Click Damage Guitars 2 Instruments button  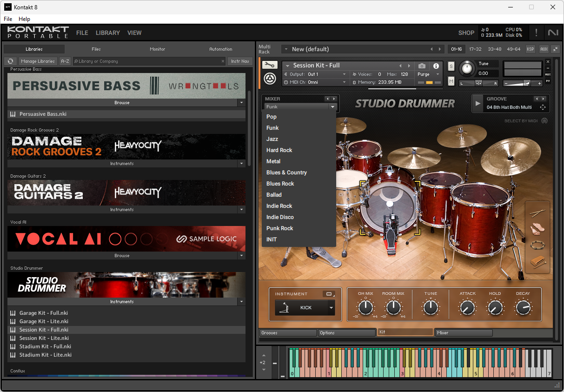tap(122, 210)
